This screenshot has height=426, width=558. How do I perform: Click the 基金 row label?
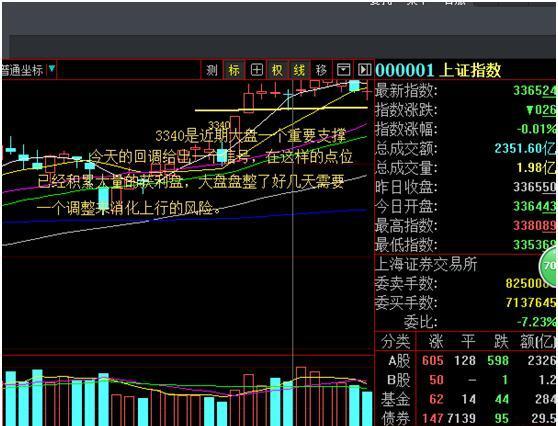[395, 399]
